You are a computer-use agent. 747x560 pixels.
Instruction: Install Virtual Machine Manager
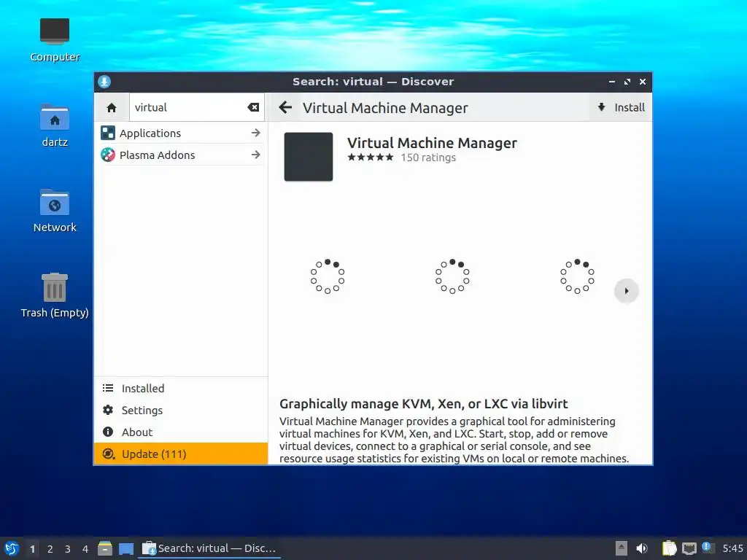pos(621,108)
